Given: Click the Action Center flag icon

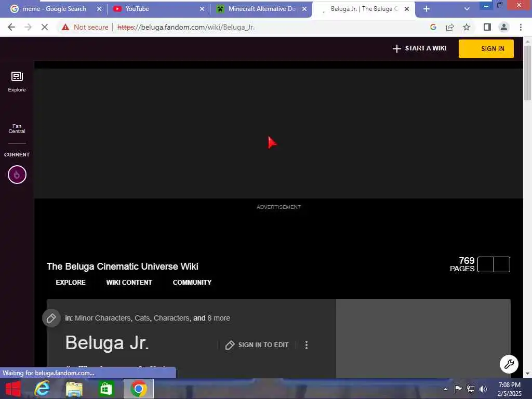Looking at the screenshot, I should [x=458, y=389].
